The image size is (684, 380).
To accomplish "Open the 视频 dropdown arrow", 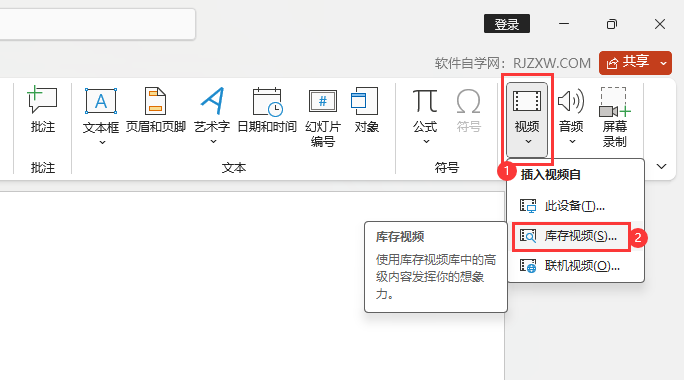I will click(x=528, y=141).
